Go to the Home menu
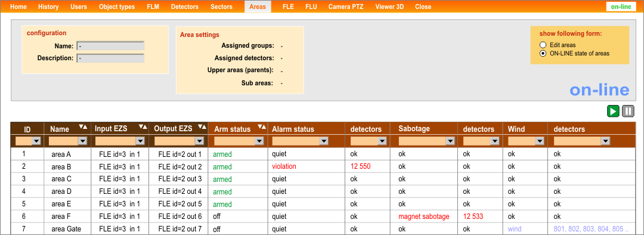The width and height of the screenshot is (644, 235). tap(18, 7)
